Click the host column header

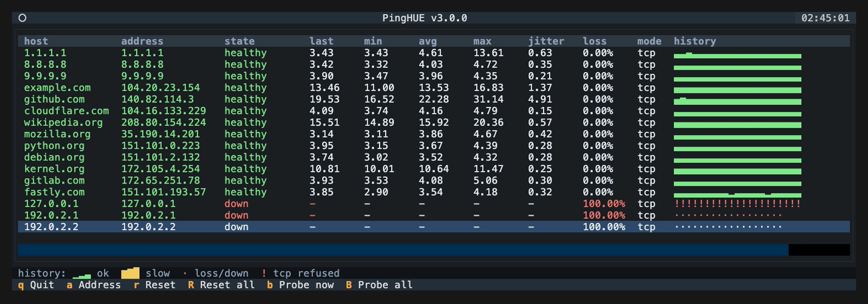pyautogui.click(x=36, y=41)
